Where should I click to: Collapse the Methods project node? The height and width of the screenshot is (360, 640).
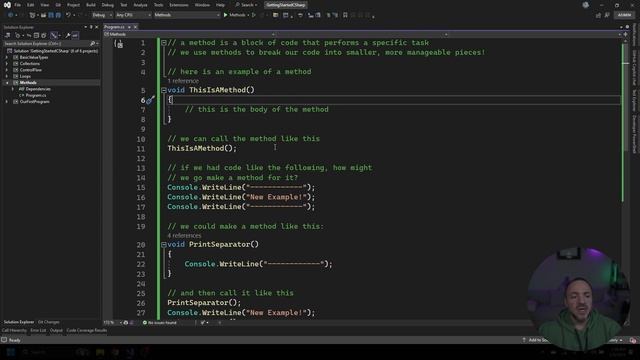7,82
